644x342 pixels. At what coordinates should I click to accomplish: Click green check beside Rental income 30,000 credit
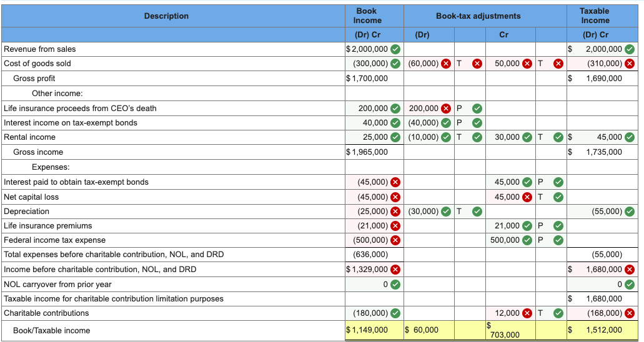(x=527, y=137)
